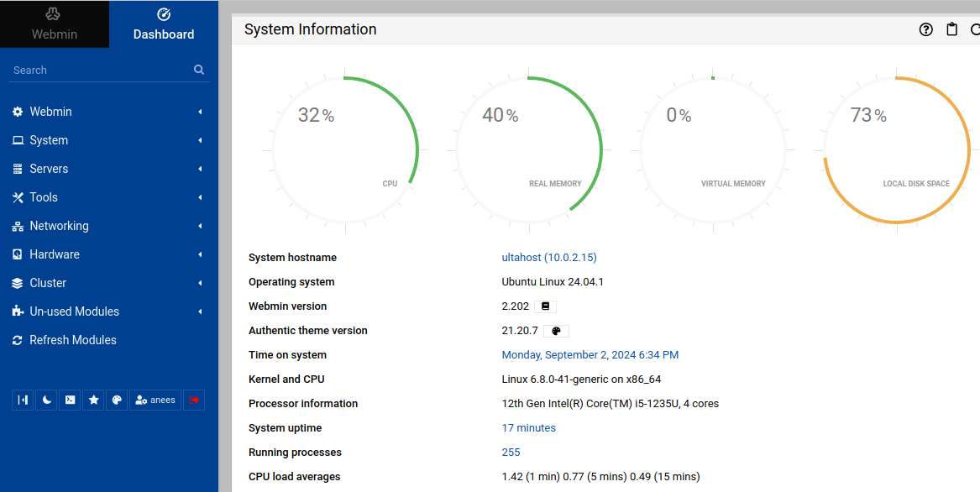Image resolution: width=980 pixels, height=492 pixels.
Task: Open user settings for anees
Action: coord(155,400)
